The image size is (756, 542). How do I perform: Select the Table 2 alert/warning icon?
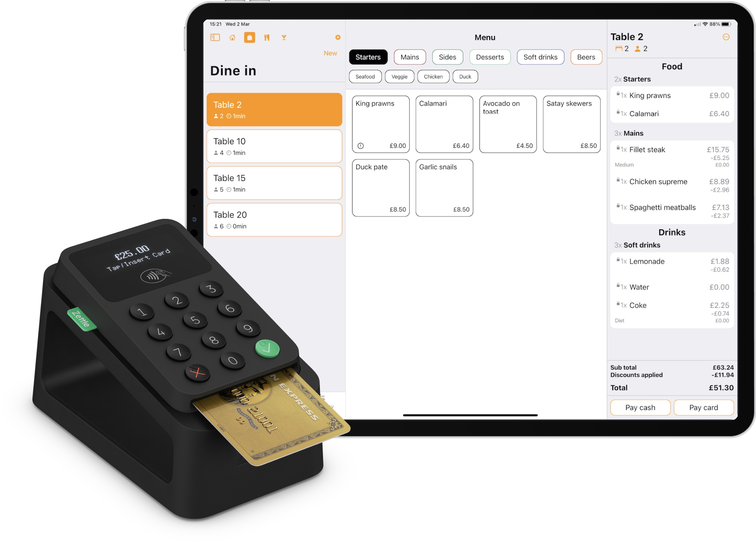click(x=726, y=37)
